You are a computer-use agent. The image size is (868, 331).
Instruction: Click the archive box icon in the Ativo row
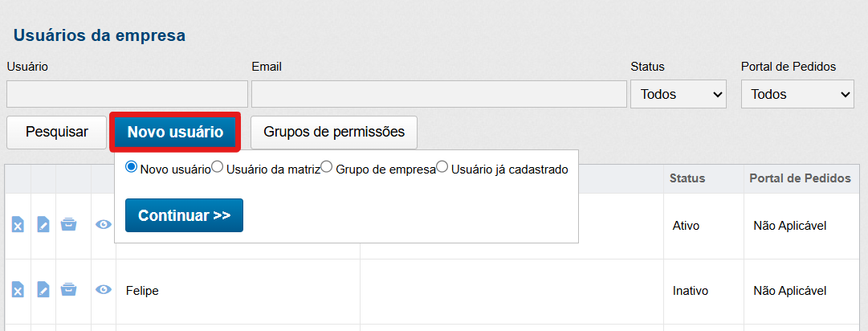(69, 225)
